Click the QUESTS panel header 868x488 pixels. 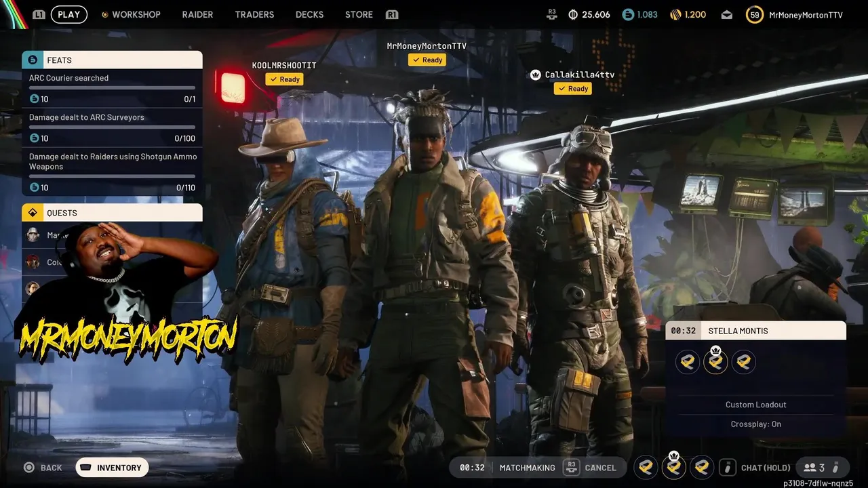[x=112, y=213]
